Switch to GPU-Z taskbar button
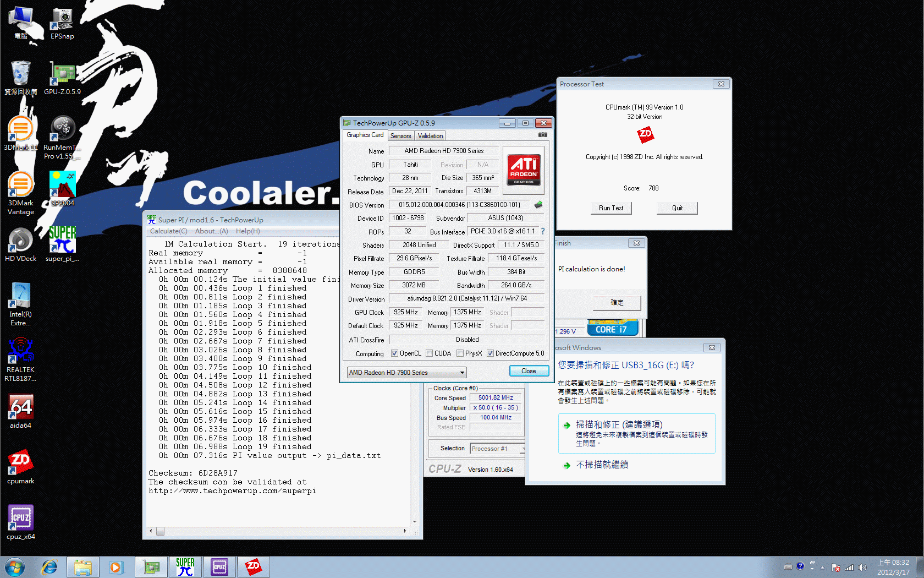The height and width of the screenshot is (578, 924). (x=151, y=567)
